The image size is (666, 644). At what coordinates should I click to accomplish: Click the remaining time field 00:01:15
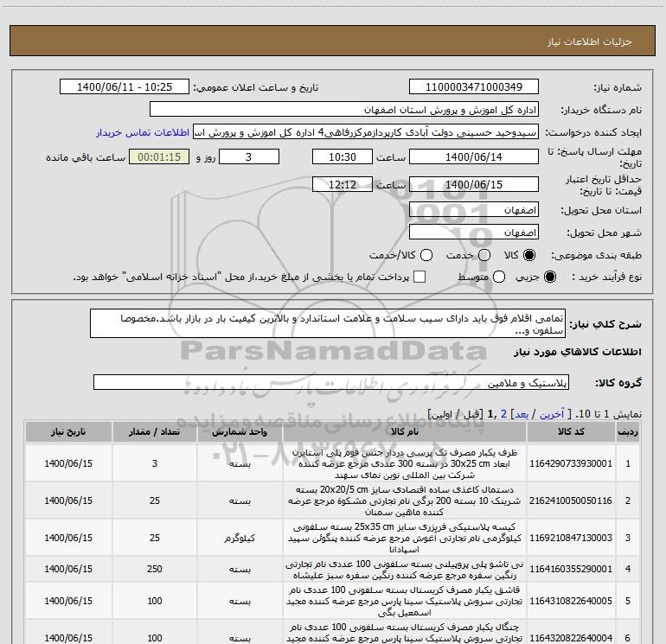tap(159, 156)
